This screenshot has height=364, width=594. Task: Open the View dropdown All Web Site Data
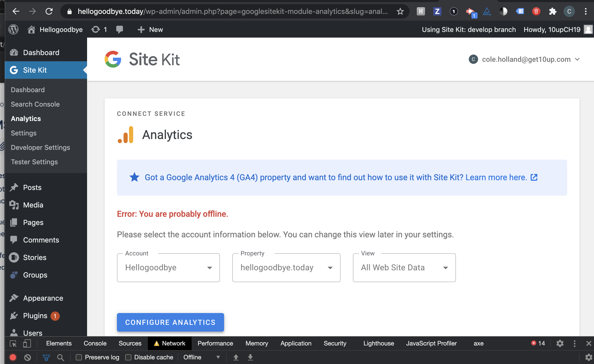pos(404,268)
